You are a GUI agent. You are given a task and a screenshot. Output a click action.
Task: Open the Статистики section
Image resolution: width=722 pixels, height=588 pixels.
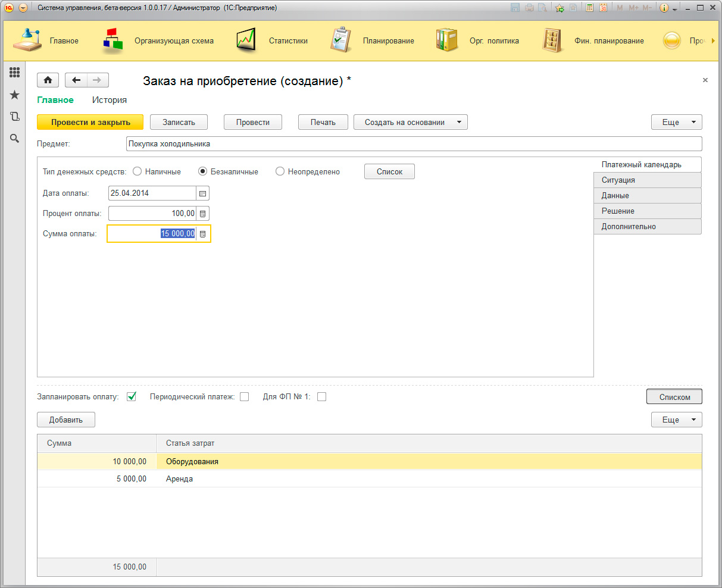point(272,40)
